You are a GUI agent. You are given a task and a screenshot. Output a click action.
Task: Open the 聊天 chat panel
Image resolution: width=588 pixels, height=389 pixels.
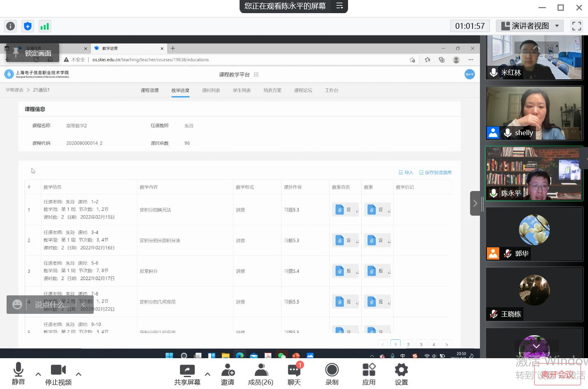[294, 374]
